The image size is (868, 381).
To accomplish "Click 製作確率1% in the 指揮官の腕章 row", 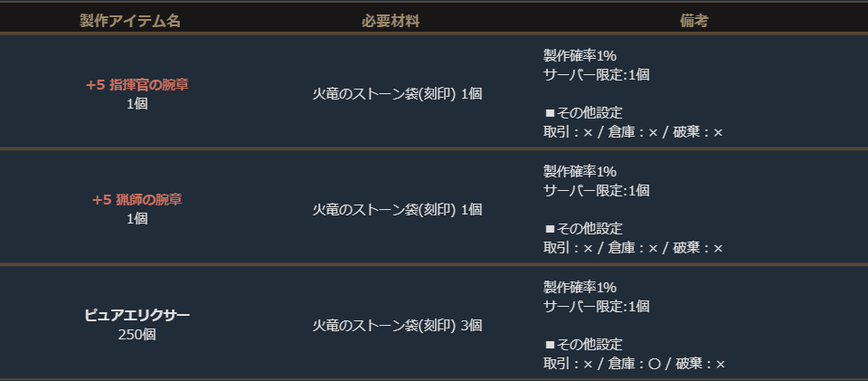I will 580,55.
